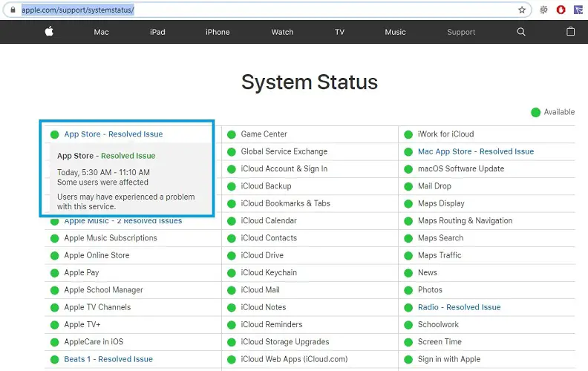Click the purple browser extension icon

click(578, 10)
